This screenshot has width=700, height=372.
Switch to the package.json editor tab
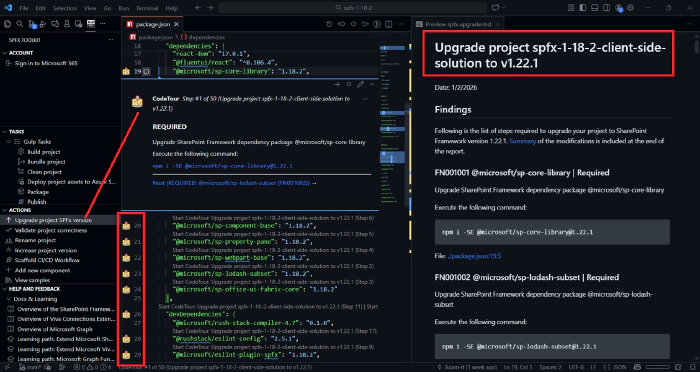click(x=152, y=24)
